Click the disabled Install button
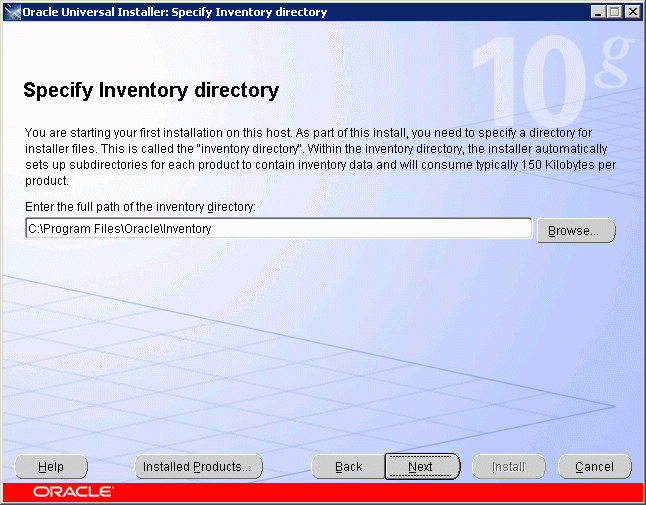646x505 pixels. pyautogui.click(x=508, y=467)
